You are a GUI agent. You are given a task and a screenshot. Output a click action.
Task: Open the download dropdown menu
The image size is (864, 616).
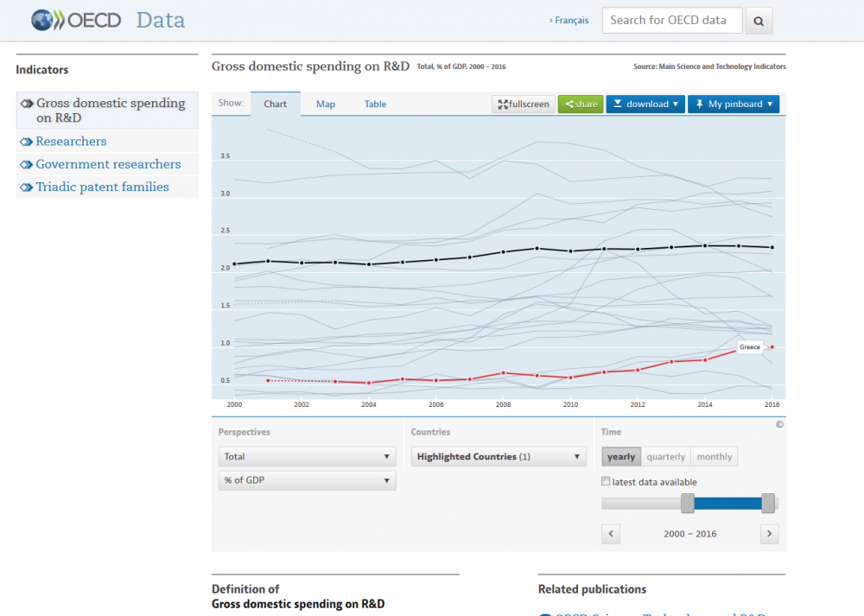click(645, 104)
